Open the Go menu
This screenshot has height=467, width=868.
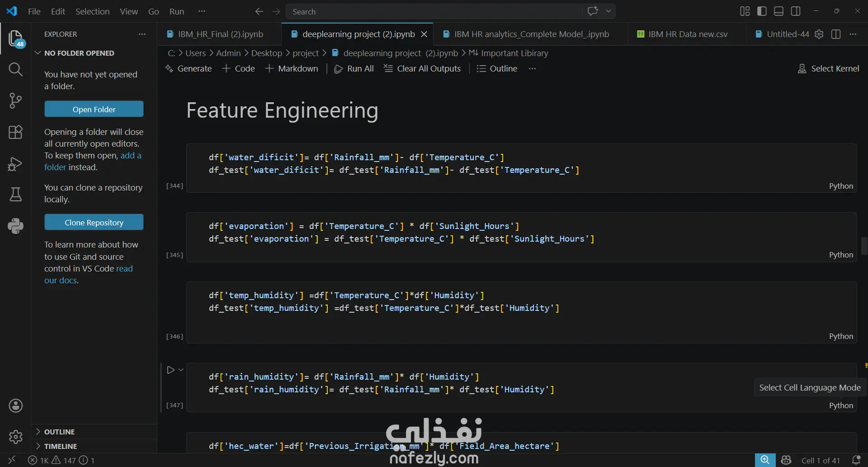154,11
